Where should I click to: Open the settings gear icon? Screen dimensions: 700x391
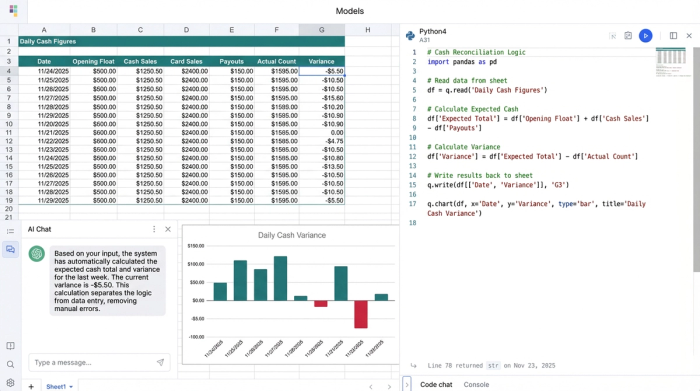pyautogui.click(x=10, y=383)
